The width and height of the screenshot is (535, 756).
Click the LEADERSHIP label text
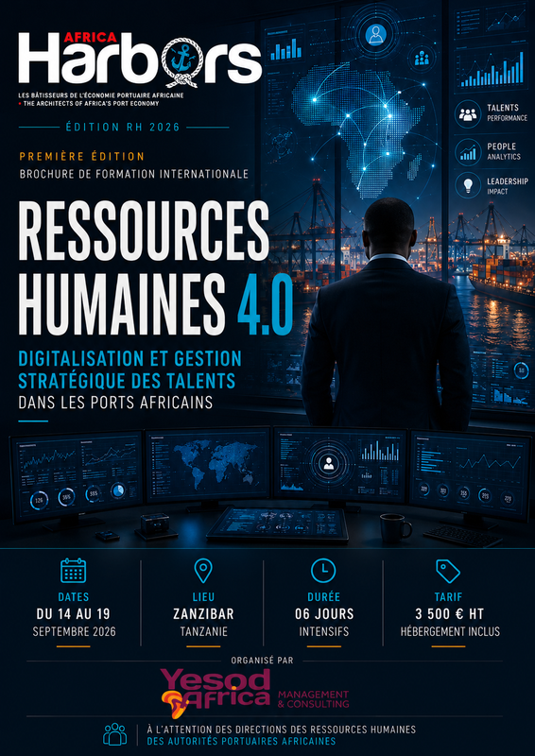508,181
